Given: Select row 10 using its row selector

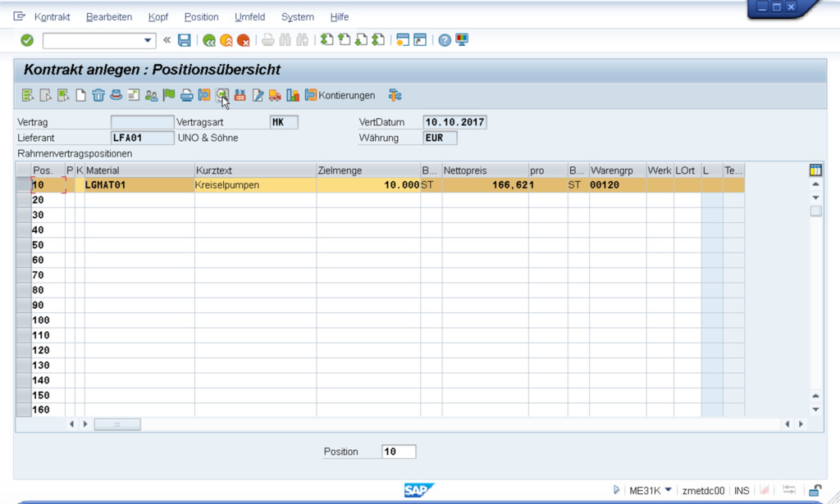Looking at the screenshot, I should click(24, 185).
